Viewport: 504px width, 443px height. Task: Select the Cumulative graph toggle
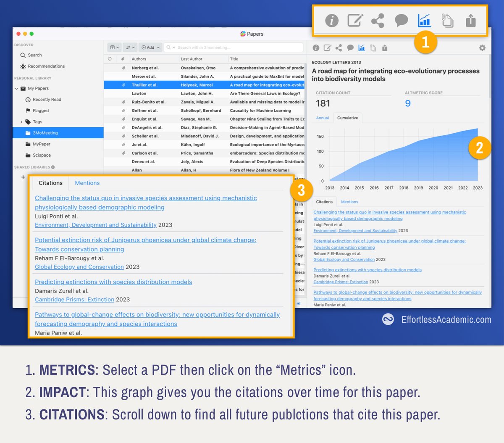pyautogui.click(x=347, y=118)
